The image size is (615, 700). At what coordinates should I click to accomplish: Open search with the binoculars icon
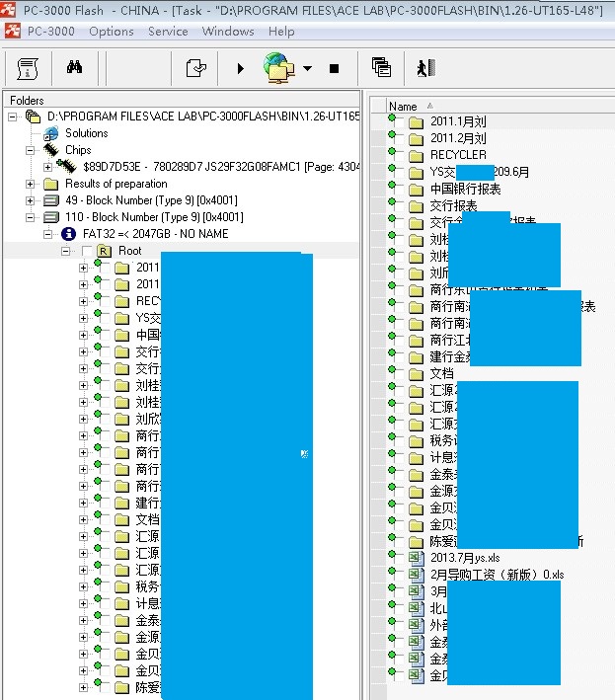(75, 68)
